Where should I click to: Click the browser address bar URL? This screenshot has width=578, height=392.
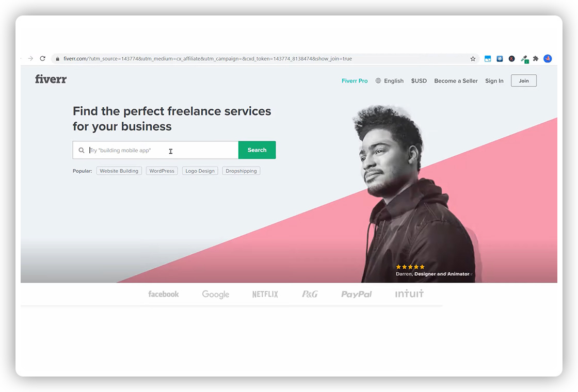point(207,59)
